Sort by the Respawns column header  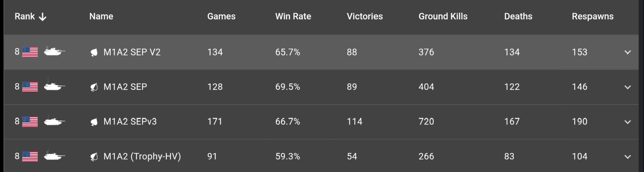(x=593, y=16)
